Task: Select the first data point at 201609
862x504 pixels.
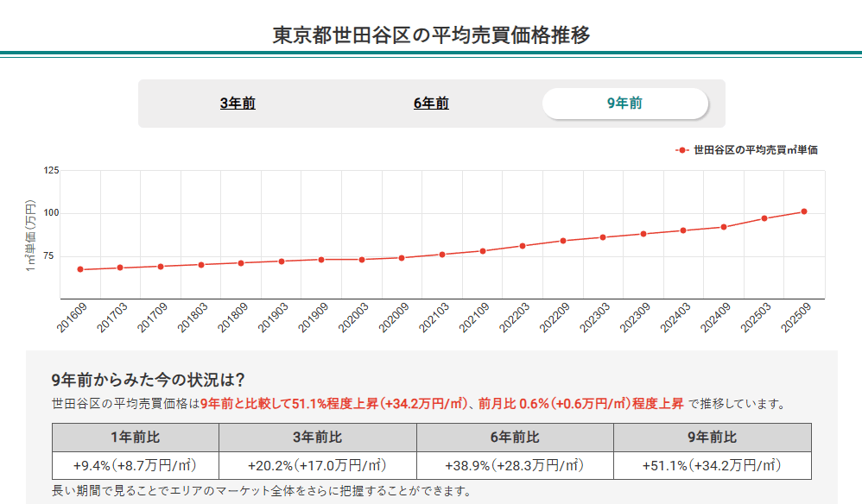Action: [79, 269]
